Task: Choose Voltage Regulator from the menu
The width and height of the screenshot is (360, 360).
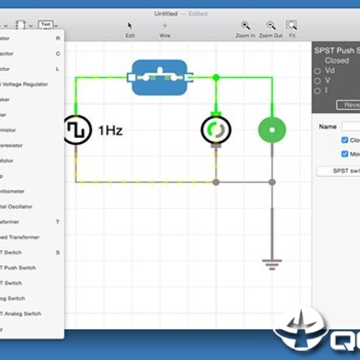Action: tap(32, 84)
